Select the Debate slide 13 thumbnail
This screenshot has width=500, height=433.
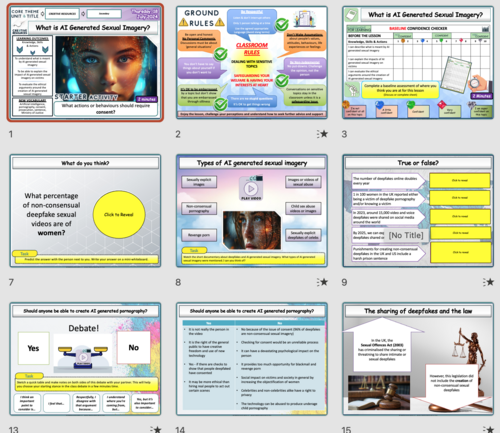(85, 359)
